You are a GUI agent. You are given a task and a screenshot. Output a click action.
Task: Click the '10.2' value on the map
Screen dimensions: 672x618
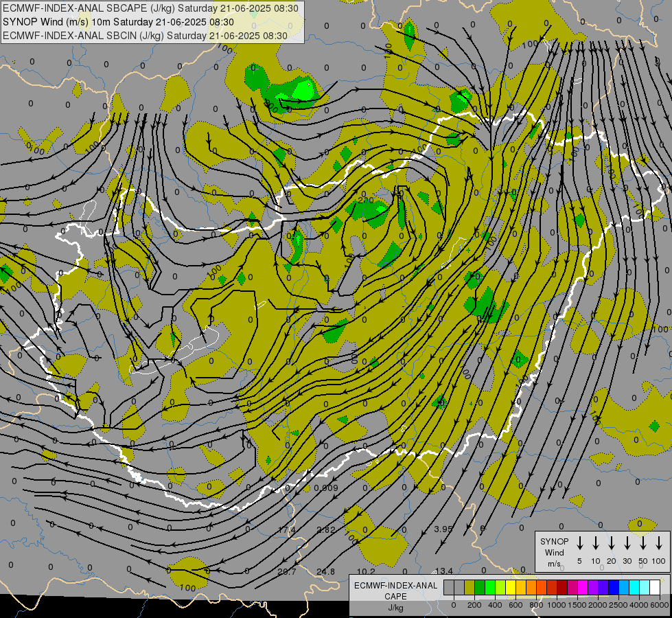coord(366,572)
